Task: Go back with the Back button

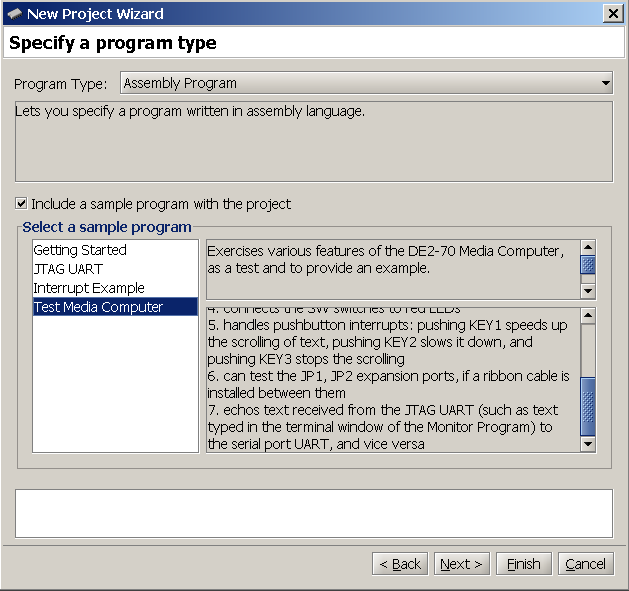Action: click(400, 564)
